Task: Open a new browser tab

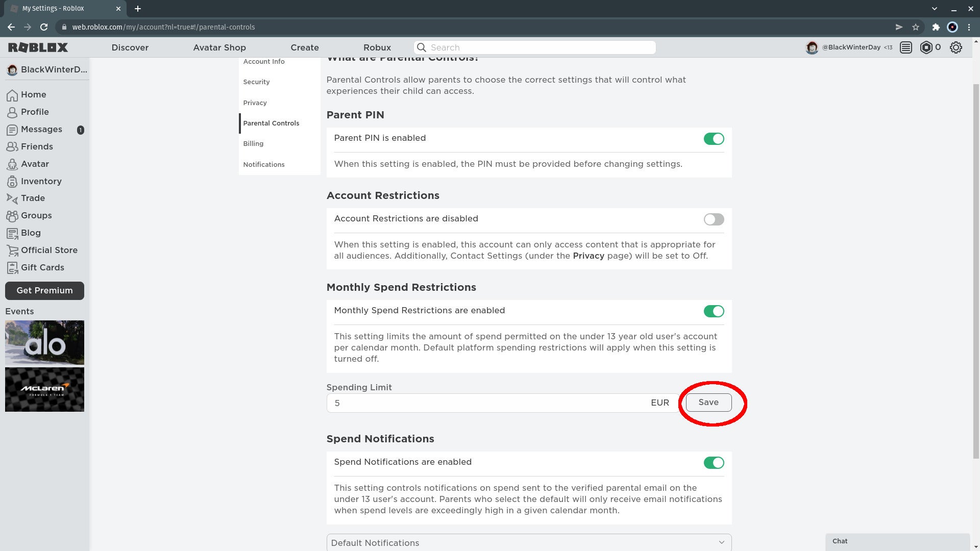Action: point(138,9)
